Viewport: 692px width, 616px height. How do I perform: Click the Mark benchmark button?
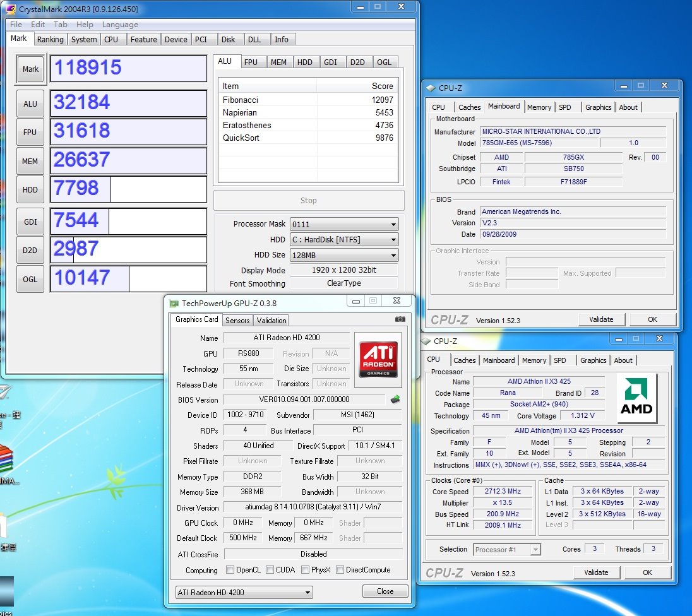click(x=30, y=69)
